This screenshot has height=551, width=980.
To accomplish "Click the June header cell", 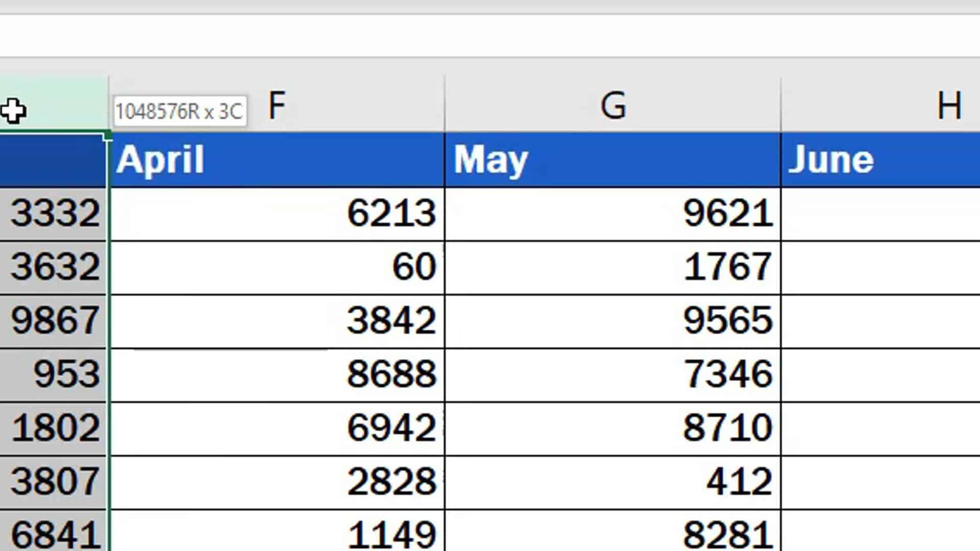I will [x=878, y=159].
